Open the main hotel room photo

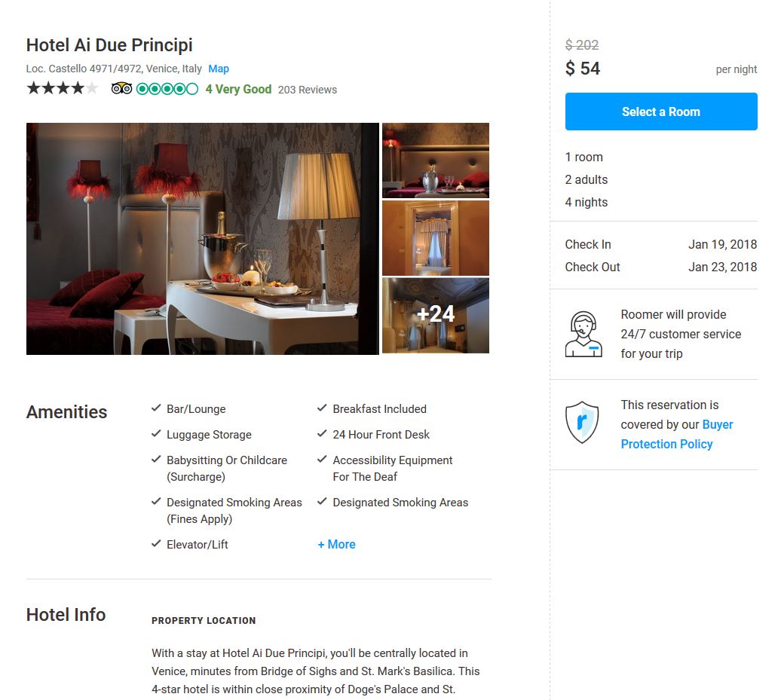click(203, 239)
